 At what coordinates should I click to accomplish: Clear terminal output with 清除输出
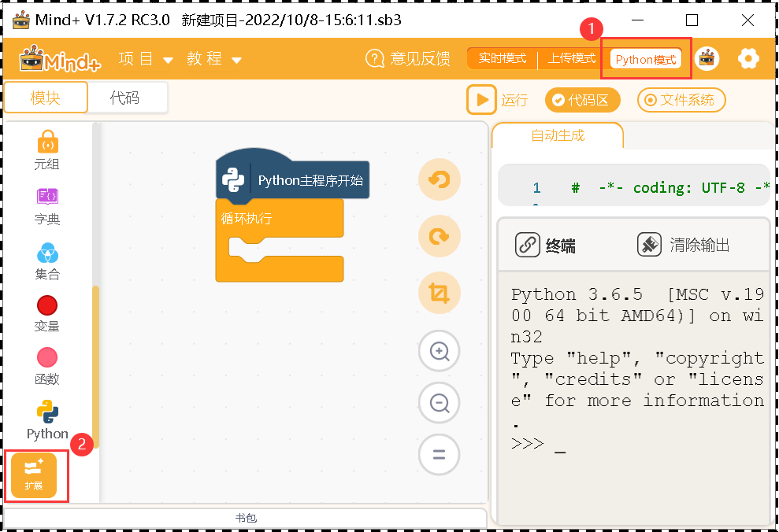683,245
